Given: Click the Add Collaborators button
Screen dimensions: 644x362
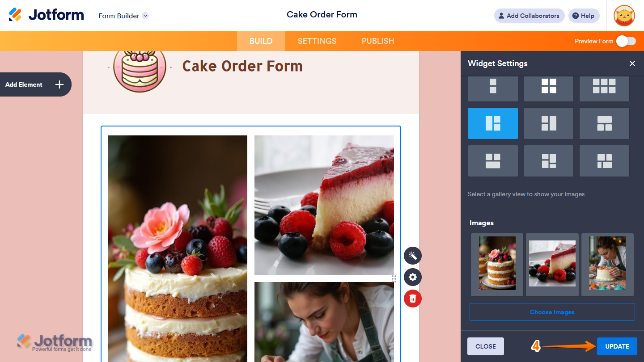Looking at the screenshot, I should [530, 16].
